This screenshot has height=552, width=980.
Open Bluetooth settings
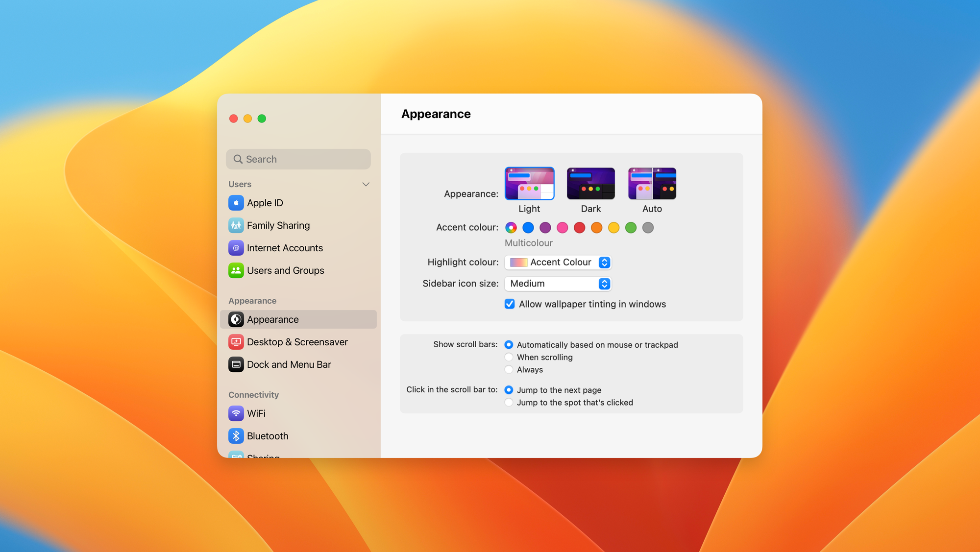(x=268, y=435)
